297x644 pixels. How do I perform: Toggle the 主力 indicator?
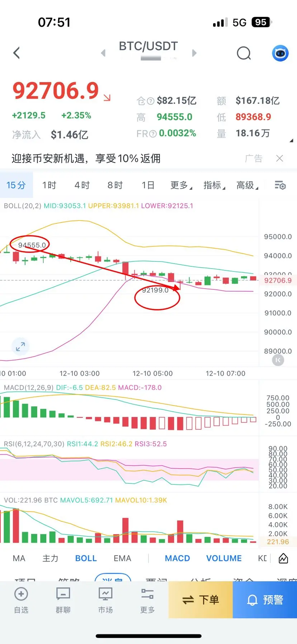(x=50, y=558)
